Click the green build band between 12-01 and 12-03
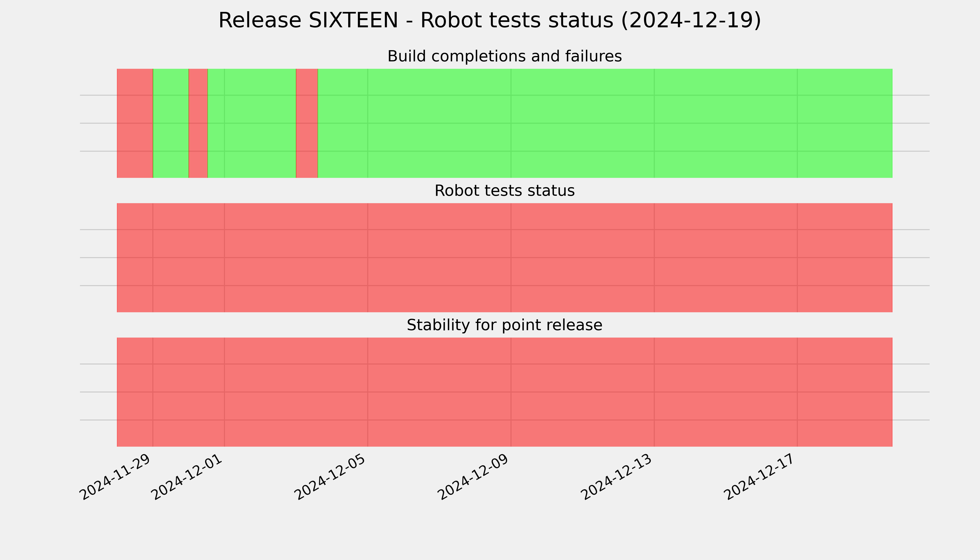The width and height of the screenshot is (980, 560). coord(252,123)
